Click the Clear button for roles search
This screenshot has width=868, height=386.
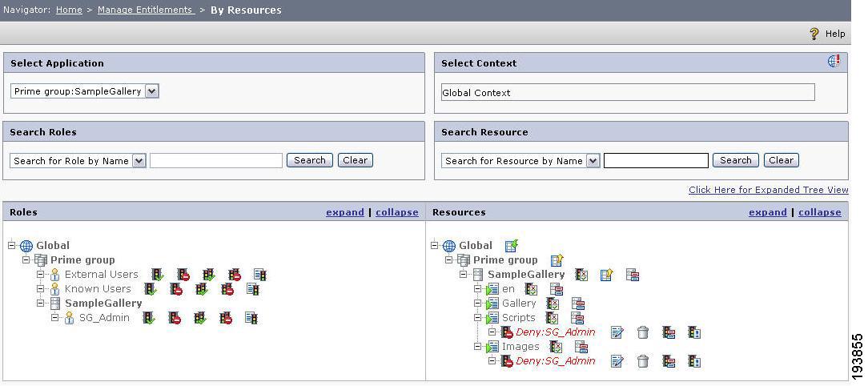tap(355, 160)
